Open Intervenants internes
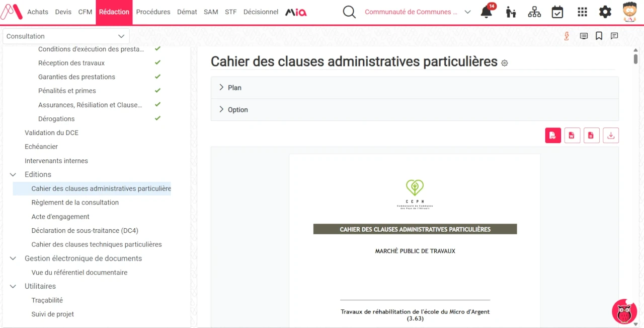Viewport: 644px width, 328px height. click(x=56, y=161)
